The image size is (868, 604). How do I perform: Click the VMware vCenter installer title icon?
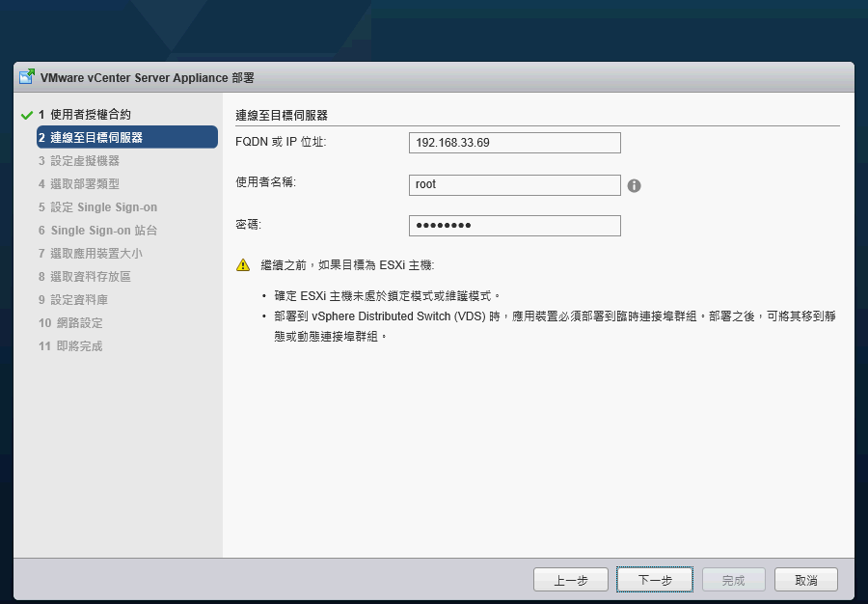pos(27,77)
